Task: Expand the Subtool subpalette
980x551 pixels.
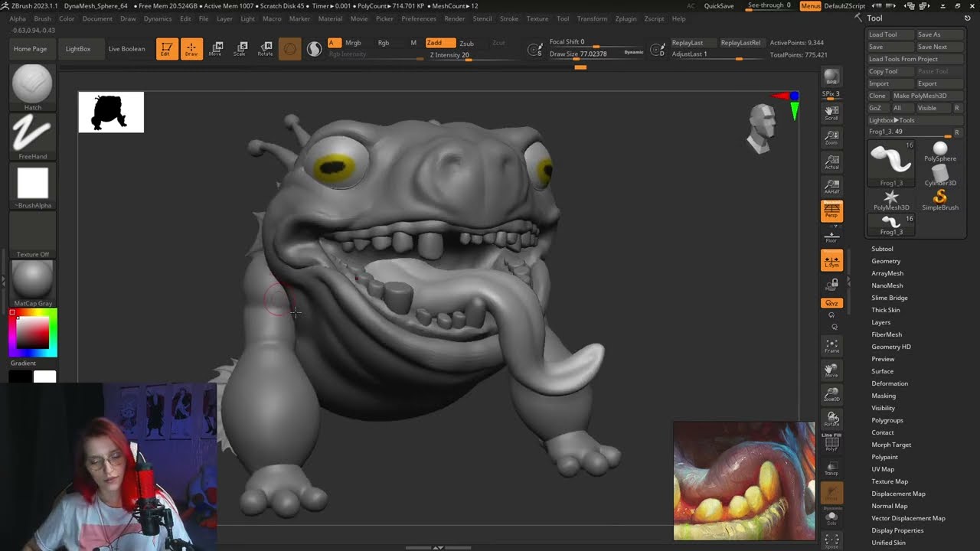Action: [x=882, y=249]
